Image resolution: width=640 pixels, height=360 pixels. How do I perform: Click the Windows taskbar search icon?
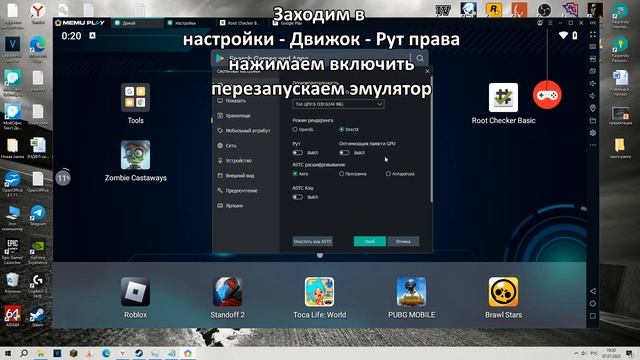(24, 353)
